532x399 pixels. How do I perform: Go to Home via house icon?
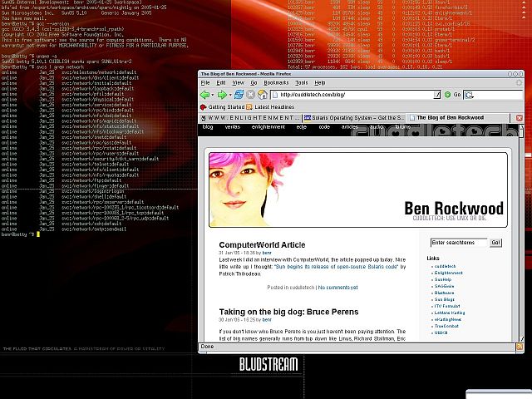[x=263, y=95]
